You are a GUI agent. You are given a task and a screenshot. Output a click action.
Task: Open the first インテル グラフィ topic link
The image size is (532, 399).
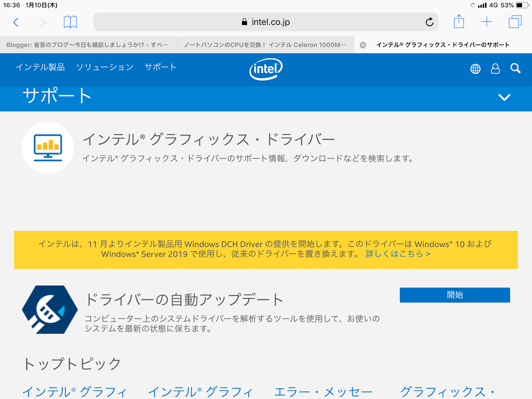[x=75, y=392]
